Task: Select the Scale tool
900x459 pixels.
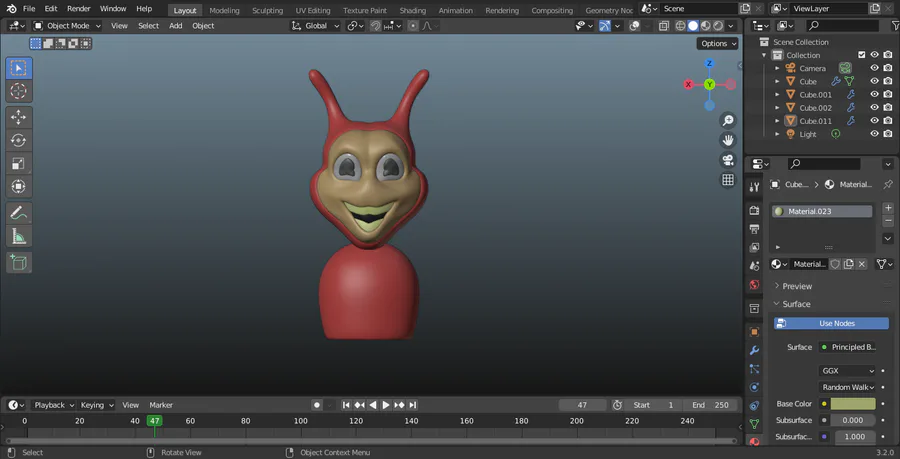Action: (x=19, y=163)
